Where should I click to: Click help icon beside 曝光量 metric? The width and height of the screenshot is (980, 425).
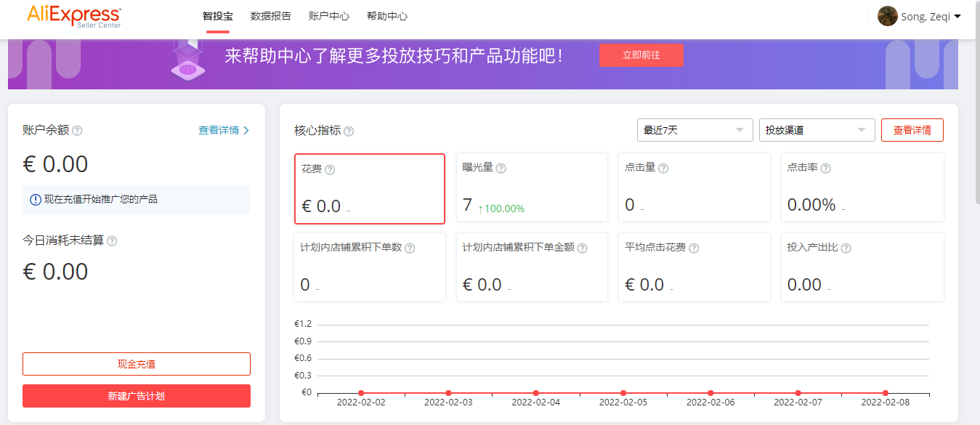coord(501,168)
